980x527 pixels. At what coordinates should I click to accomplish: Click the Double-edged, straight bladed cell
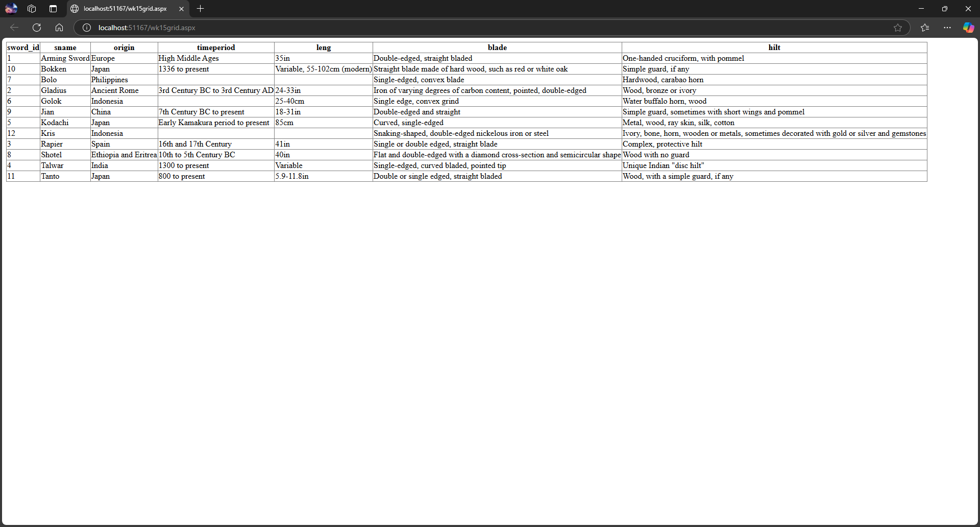(x=497, y=58)
